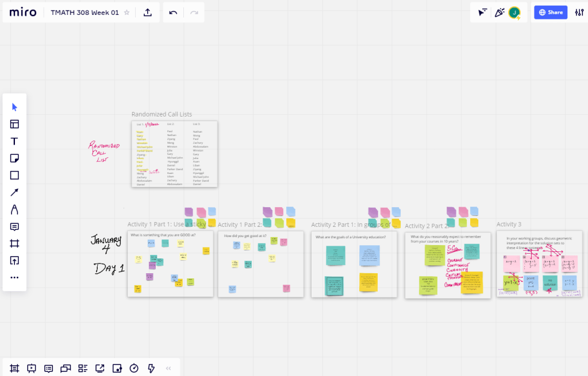Expand more tools with the ellipsis

[x=14, y=278]
